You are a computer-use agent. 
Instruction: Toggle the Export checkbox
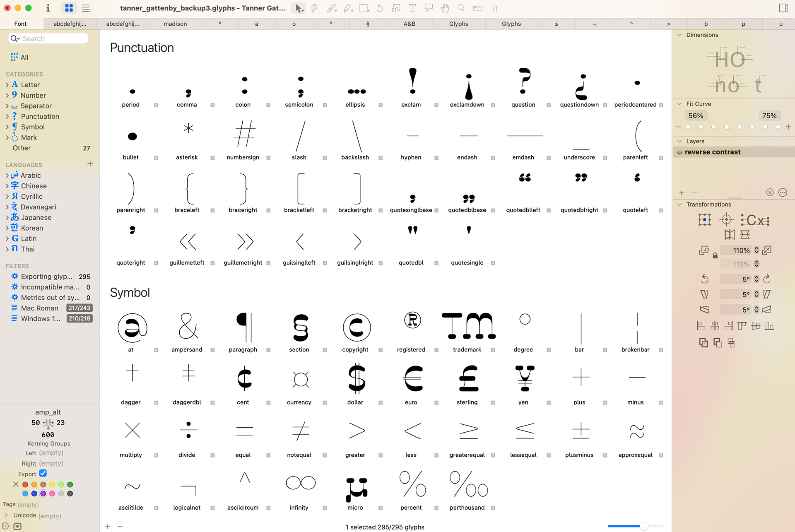point(43,473)
